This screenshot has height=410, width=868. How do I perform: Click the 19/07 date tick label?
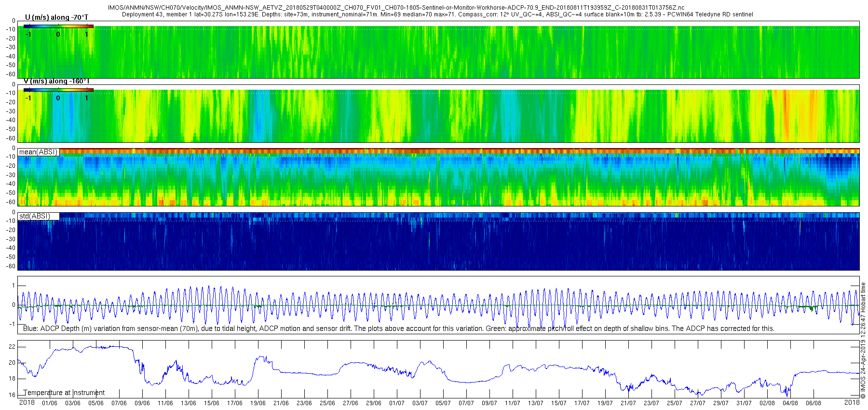tap(605, 403)
